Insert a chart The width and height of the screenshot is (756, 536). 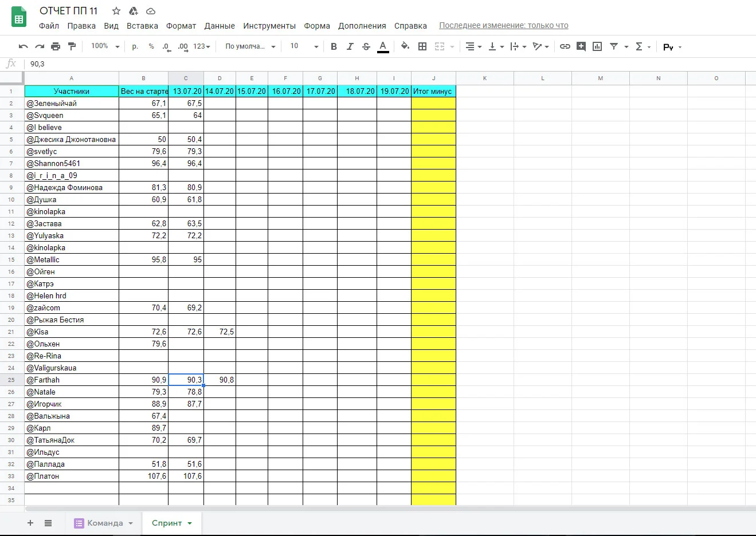(x=597, y=46)
